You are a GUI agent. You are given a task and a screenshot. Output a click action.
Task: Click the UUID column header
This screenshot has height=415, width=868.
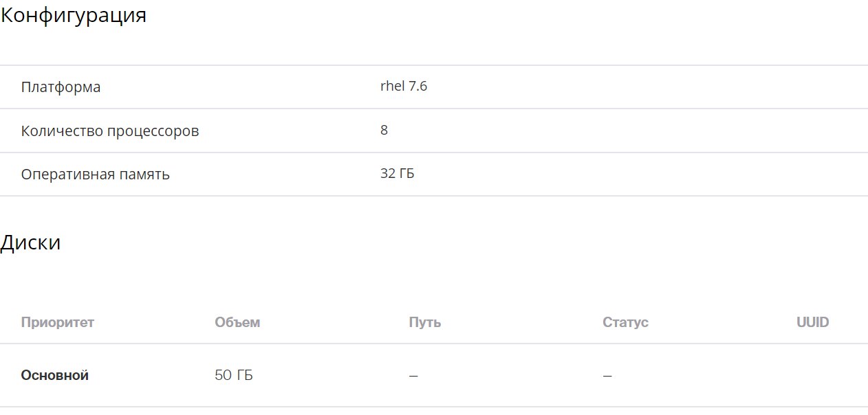point(813,322)
